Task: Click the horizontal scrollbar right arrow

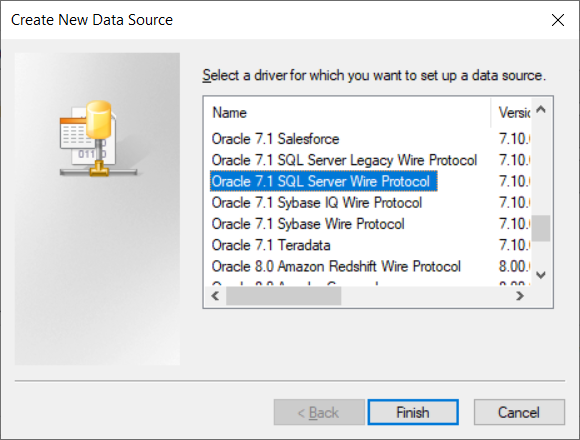Action: click(x=520, y=296)
